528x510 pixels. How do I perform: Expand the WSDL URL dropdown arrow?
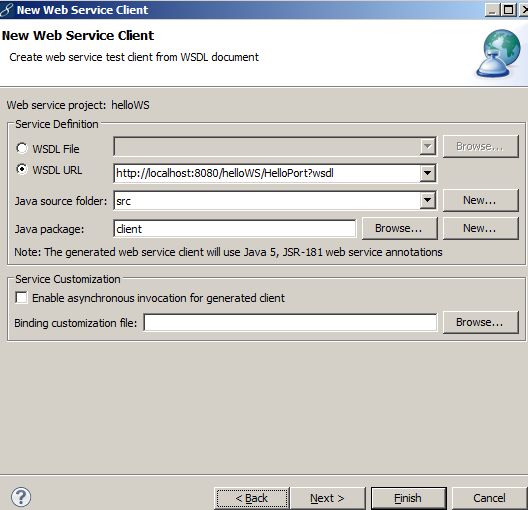428,173
